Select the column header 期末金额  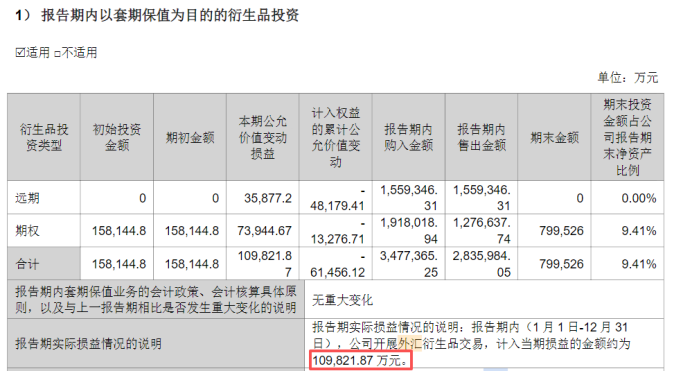[554, 138]
